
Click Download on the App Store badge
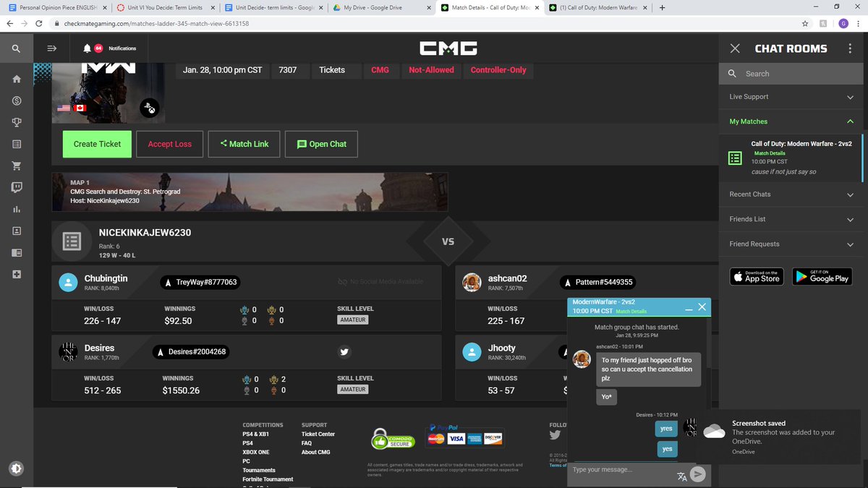pyautogui.click(x=757, y=276)
